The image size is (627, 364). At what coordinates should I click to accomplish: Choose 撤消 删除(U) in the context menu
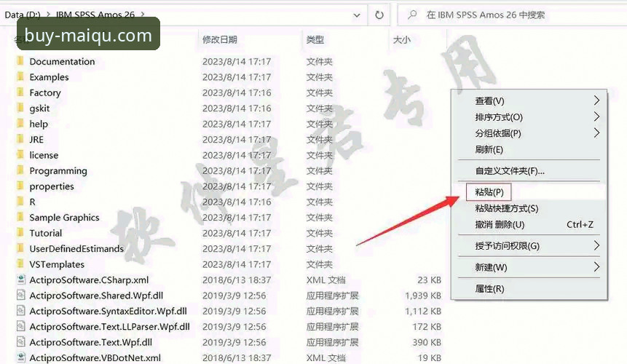[529, 224]
